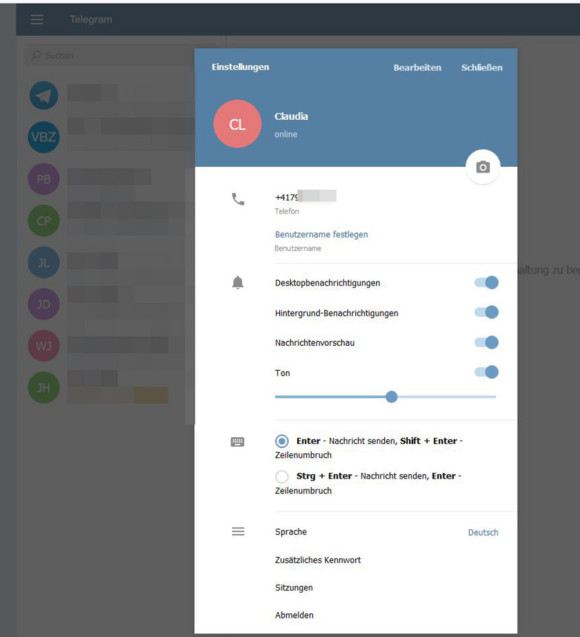Click the Suchen search field
Viewport: 580px width, 637px height.
124,55
